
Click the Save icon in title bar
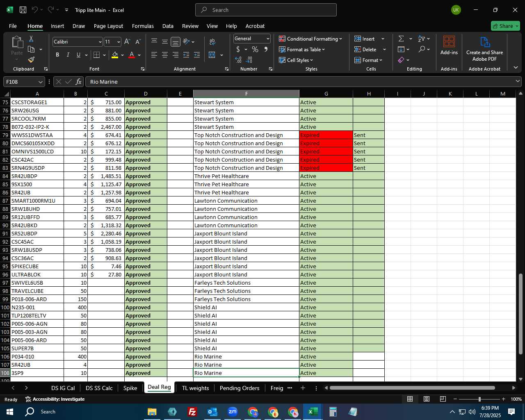pyautogui.click(x=23, y=10)
